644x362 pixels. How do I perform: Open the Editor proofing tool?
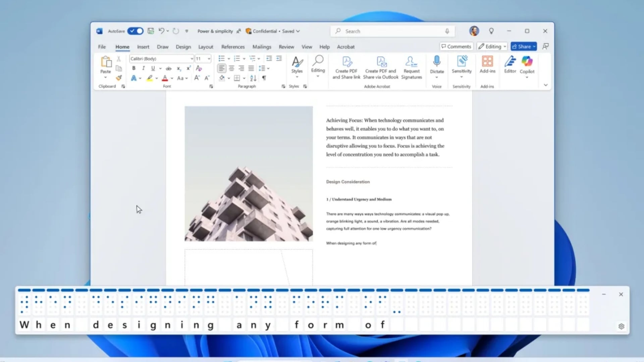[510, 65]
